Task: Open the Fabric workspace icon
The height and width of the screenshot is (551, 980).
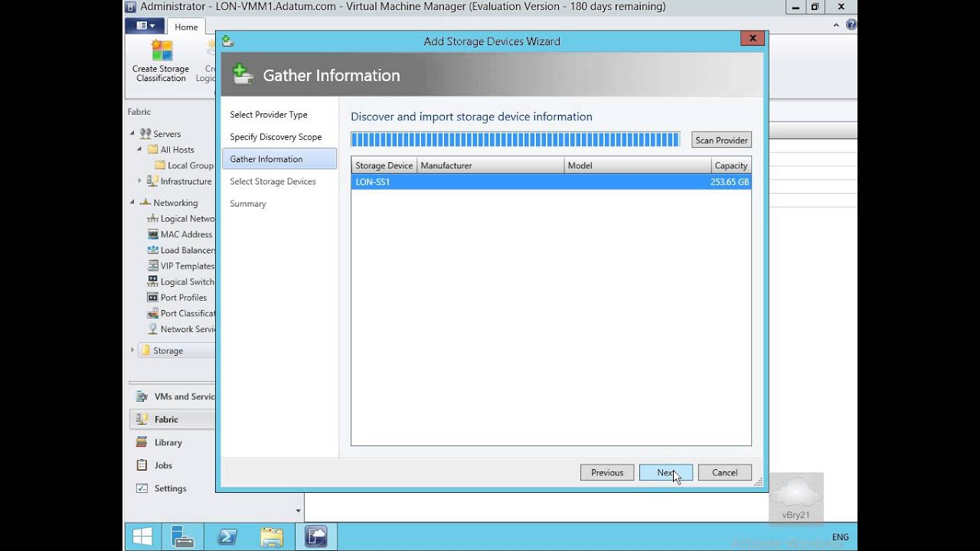Action: coord(142,419)
